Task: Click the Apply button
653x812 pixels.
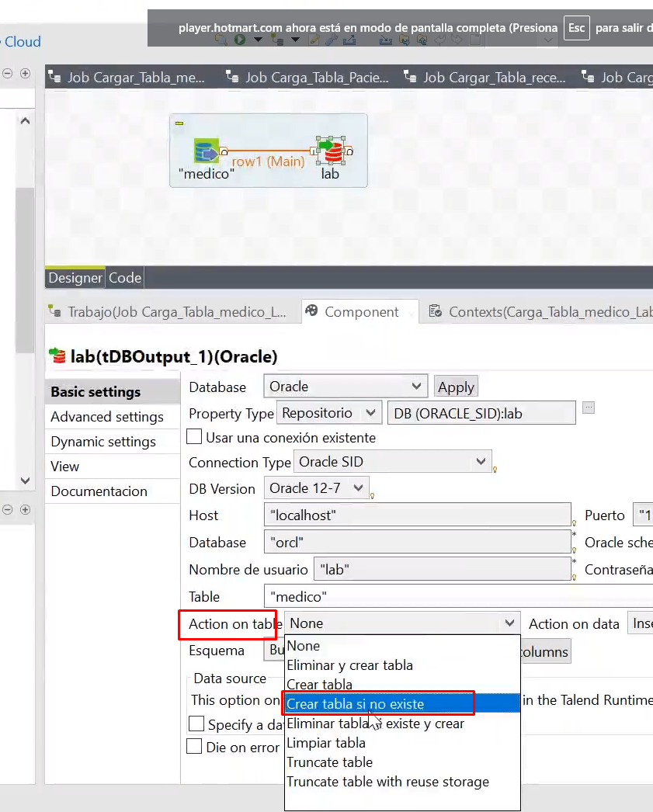Action: (x=456, y=386)
